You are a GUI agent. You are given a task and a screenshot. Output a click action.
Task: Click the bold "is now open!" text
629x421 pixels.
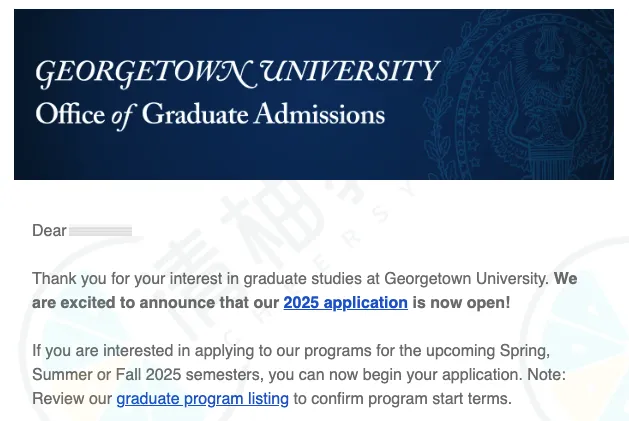coord(461,303)
